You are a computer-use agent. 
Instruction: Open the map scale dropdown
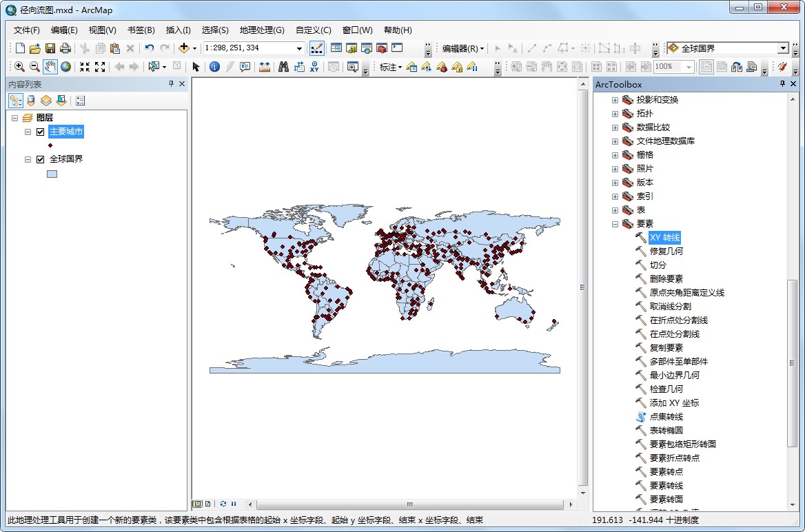tap(299, 48)
